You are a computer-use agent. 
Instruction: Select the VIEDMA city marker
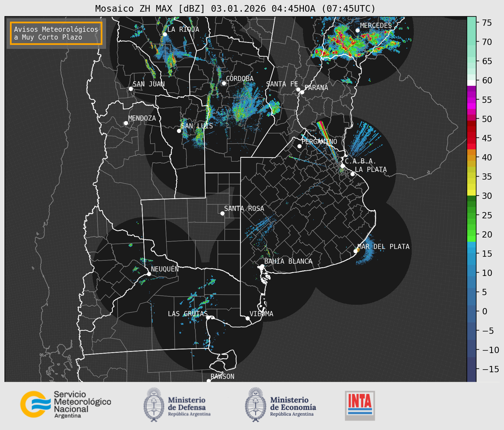click(x=247, y=318)
